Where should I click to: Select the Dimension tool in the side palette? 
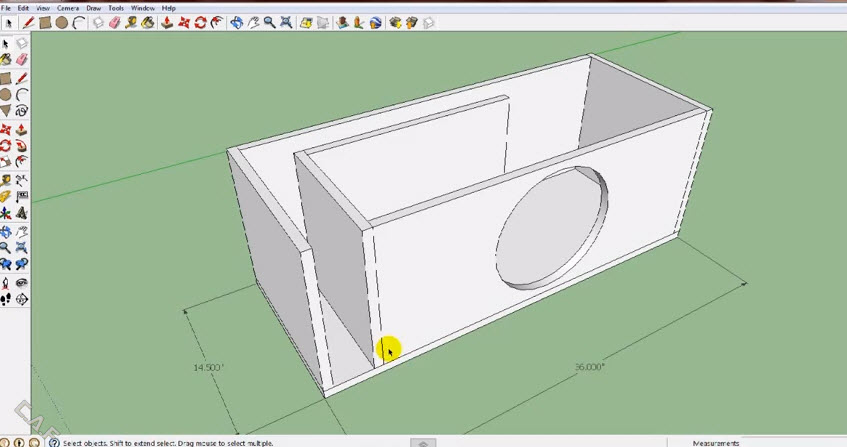pos(22,180)
